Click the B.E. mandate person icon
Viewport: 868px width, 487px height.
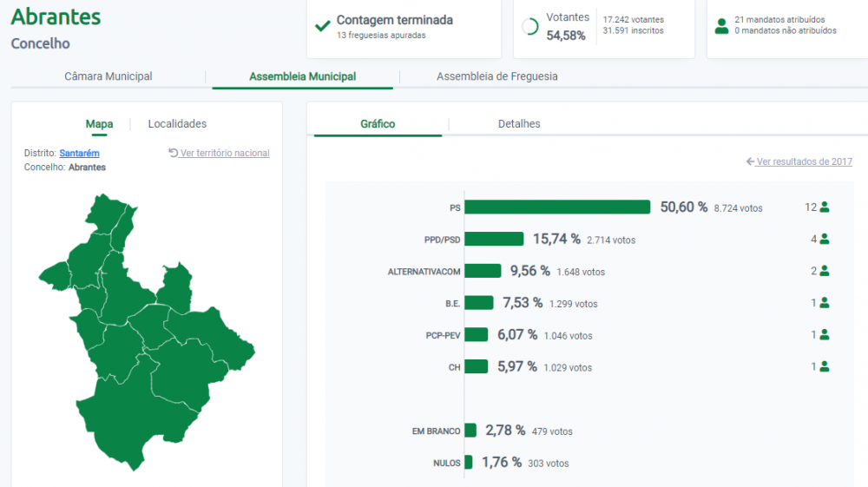click(x=825, y=303)
